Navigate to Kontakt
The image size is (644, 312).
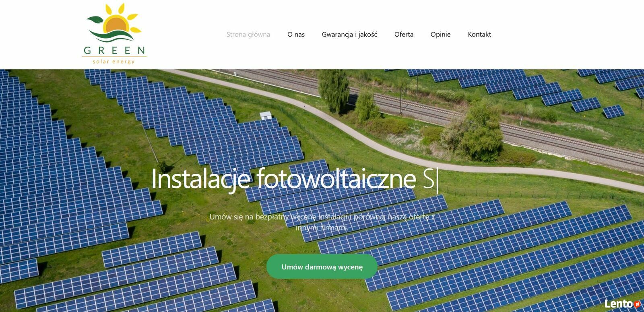pyautogui.click(x=479, y=35)
